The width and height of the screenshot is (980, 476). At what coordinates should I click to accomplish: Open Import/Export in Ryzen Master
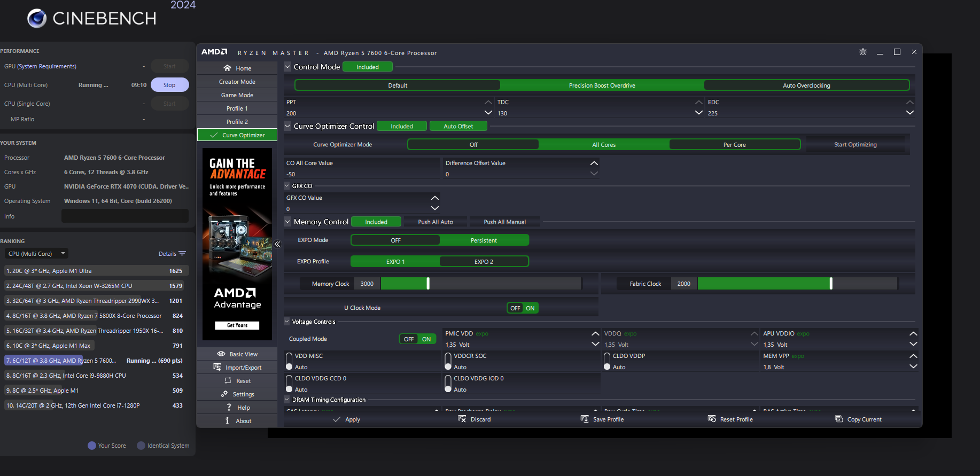pyautogui.click(x=237, y=368)
